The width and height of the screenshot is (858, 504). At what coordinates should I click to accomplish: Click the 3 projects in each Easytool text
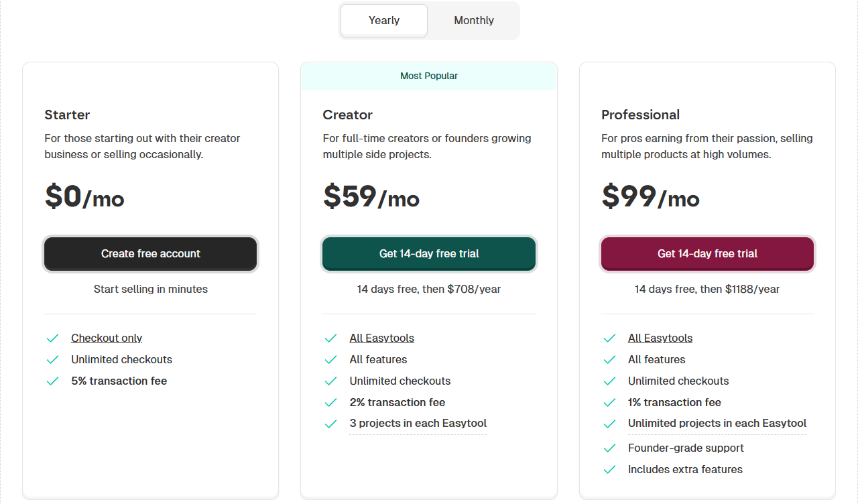418,424
